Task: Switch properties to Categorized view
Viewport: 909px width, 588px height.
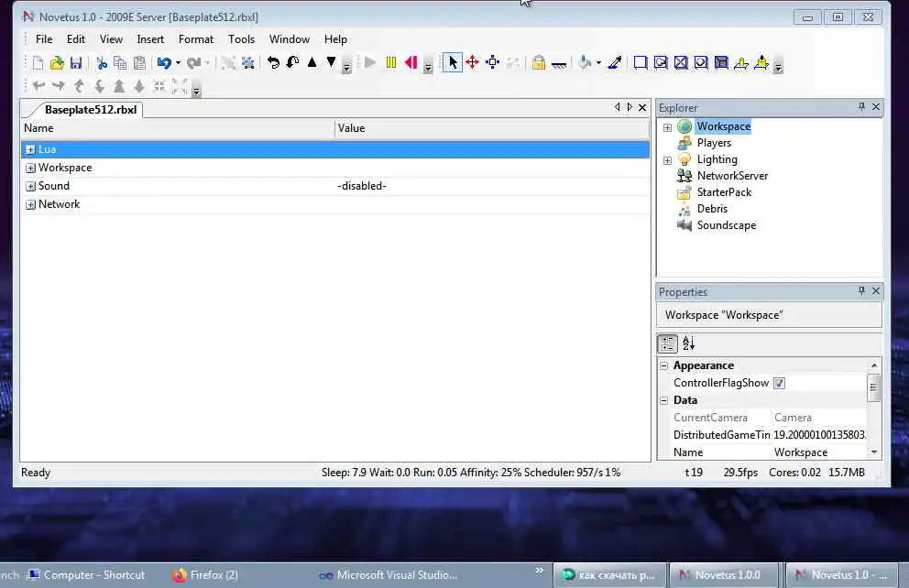Action: tap(668, 343)
